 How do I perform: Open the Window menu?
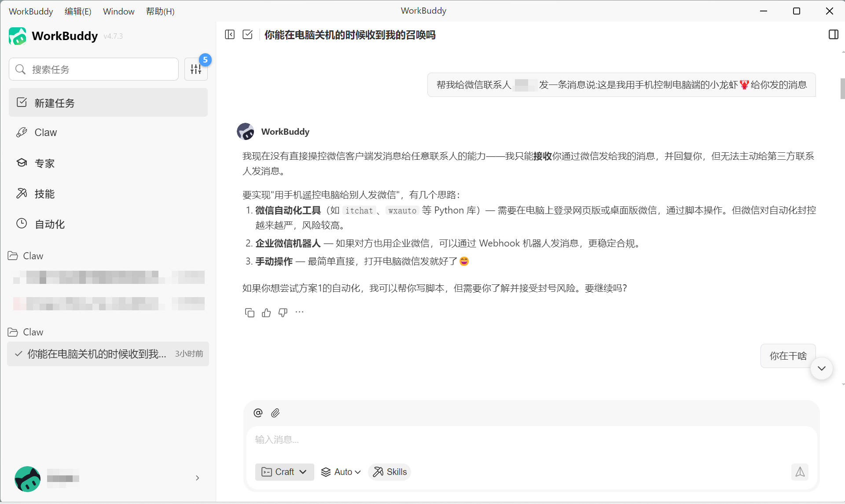pyautogui.click(x=118, y=11)
